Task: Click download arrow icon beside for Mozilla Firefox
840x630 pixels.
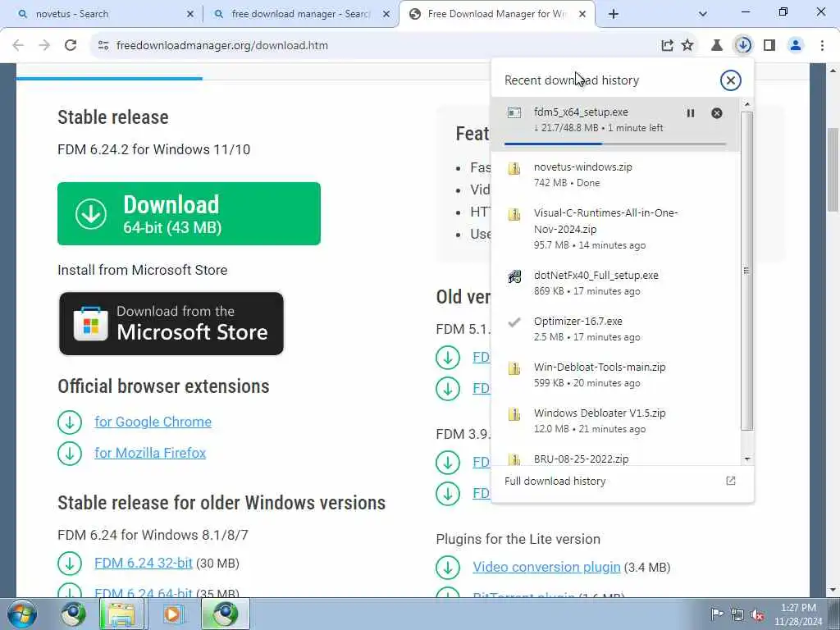Action: click(70, 453)
